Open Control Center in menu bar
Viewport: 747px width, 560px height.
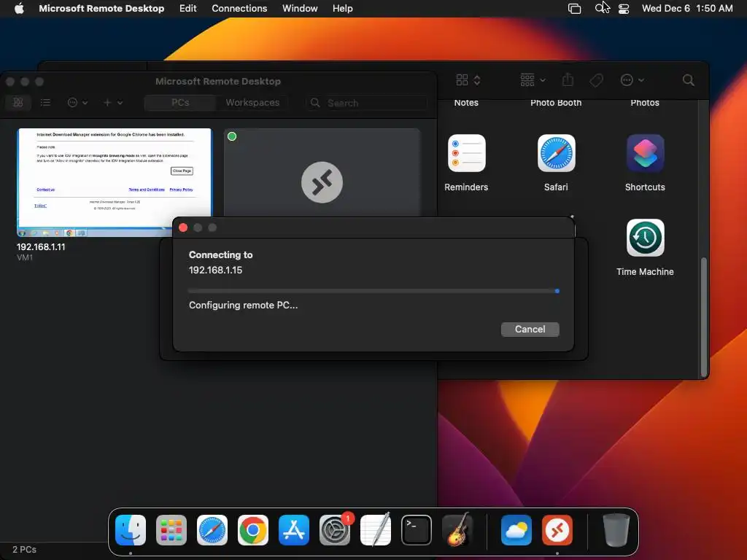tap(624, 9)
